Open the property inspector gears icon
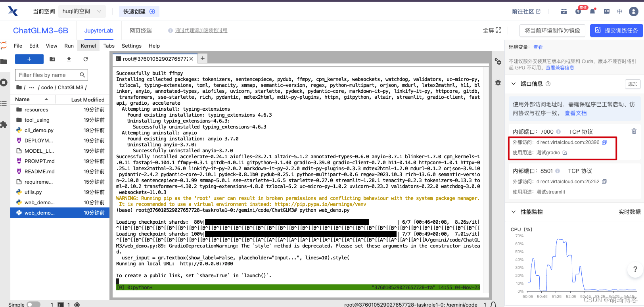The width and height of the screenshot is (644, 307). pos(498,61)
